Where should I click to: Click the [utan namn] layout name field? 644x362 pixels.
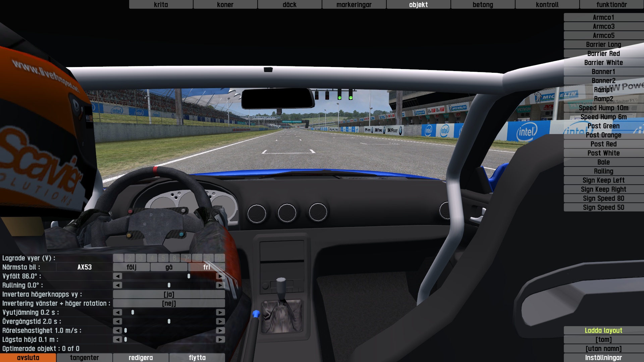click(x=603, y=349)
